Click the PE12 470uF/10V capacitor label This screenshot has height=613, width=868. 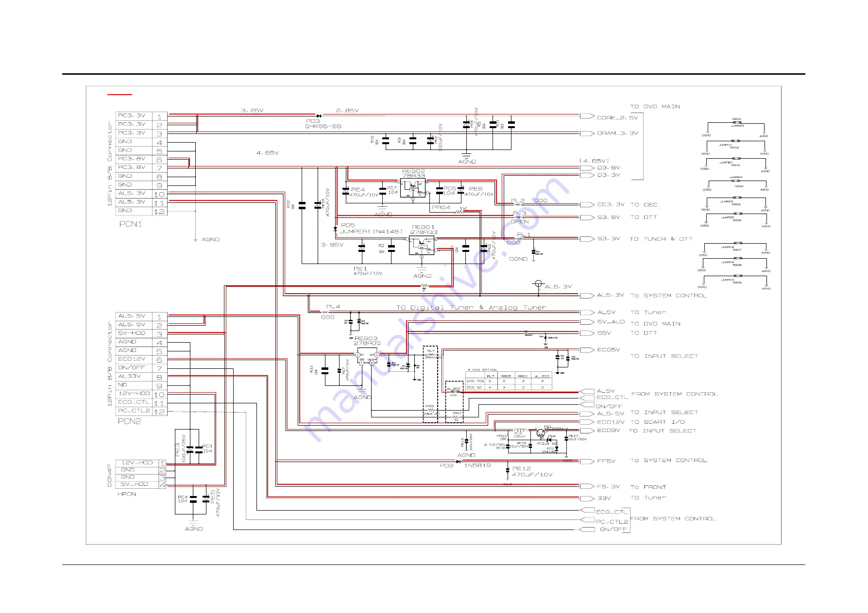[532, 472]
